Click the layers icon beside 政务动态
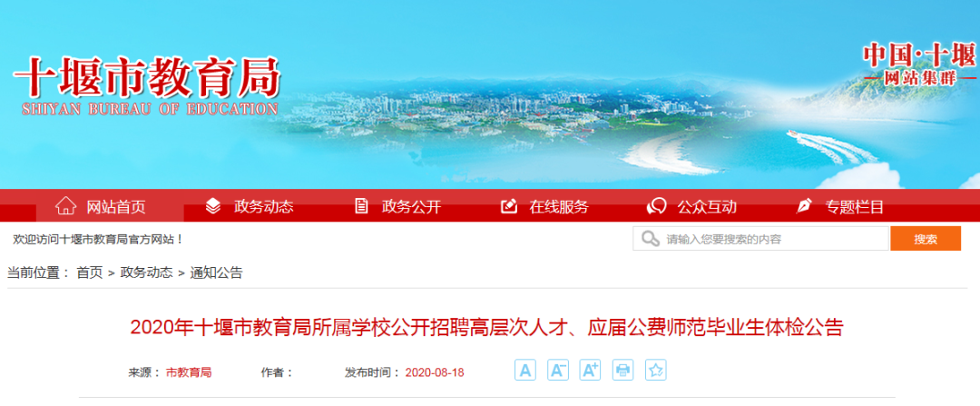980x406 pixels. (213, 206)
